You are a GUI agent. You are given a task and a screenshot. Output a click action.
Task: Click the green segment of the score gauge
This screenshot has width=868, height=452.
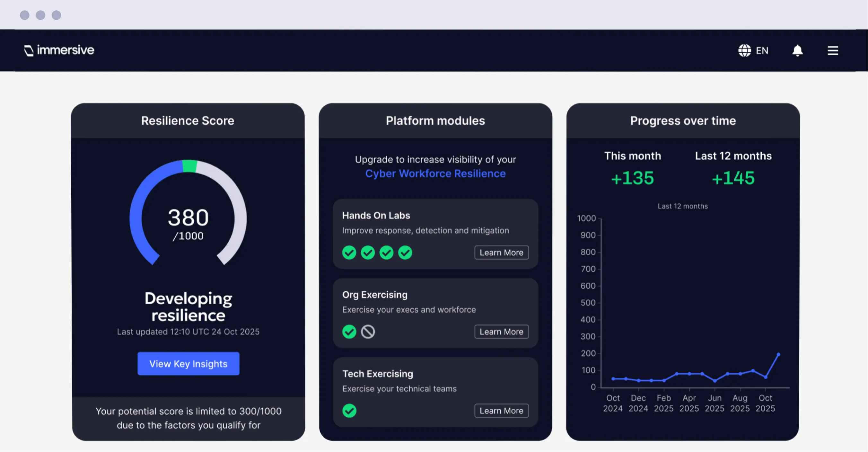pyautogui.click(x=189, y=166)
